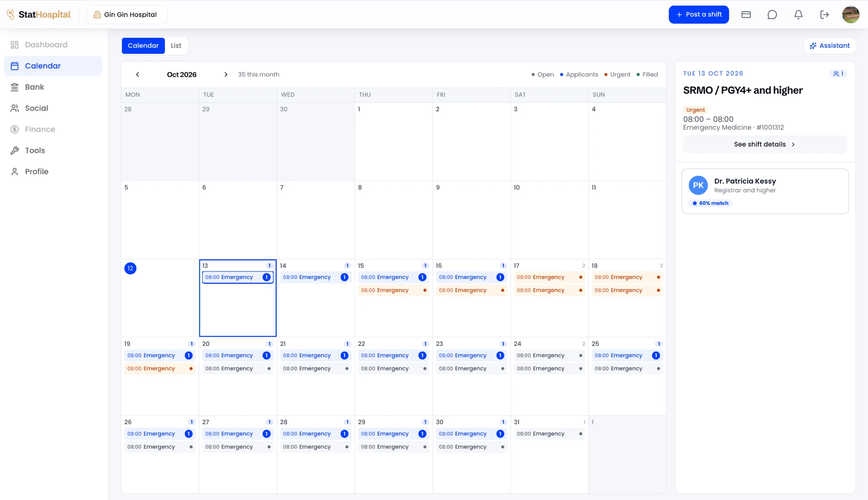
Task: Open the Social sidebar item
Action: click(x=53, y=108)
